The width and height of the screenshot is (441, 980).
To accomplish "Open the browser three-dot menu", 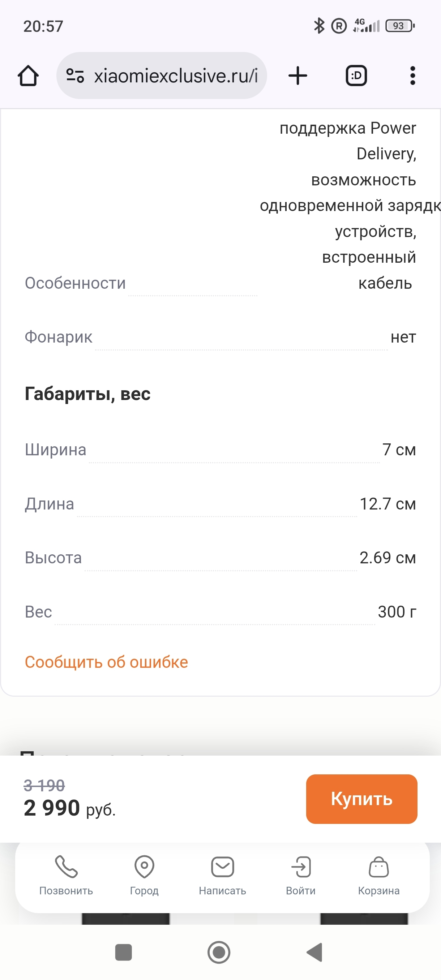I will [x=412, y=76].
